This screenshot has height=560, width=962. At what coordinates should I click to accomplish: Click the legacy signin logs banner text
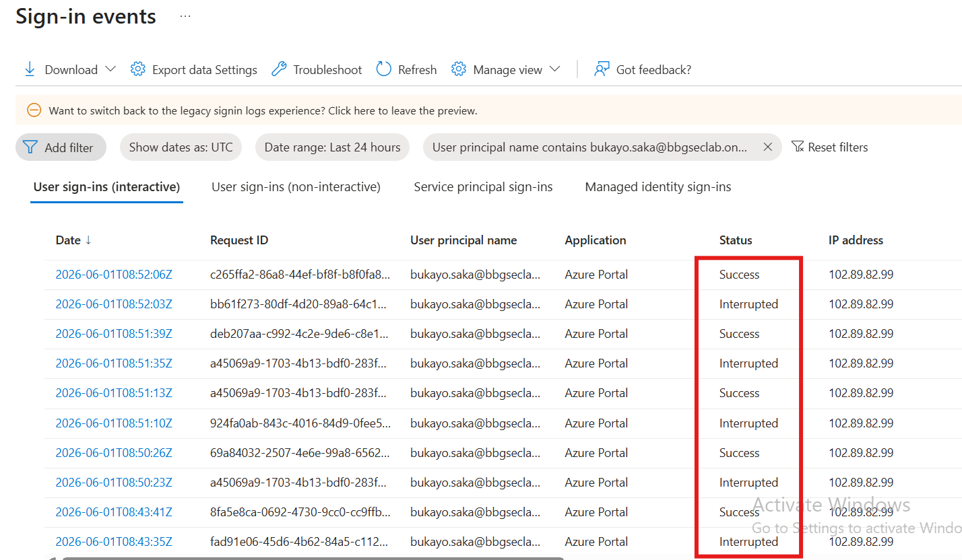(x=263, y=110)
